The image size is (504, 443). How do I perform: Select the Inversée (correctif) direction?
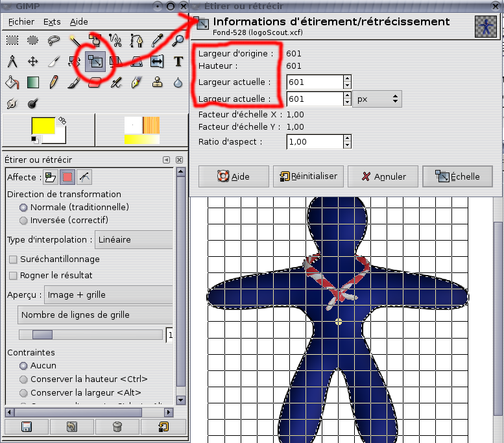(24, 221)
